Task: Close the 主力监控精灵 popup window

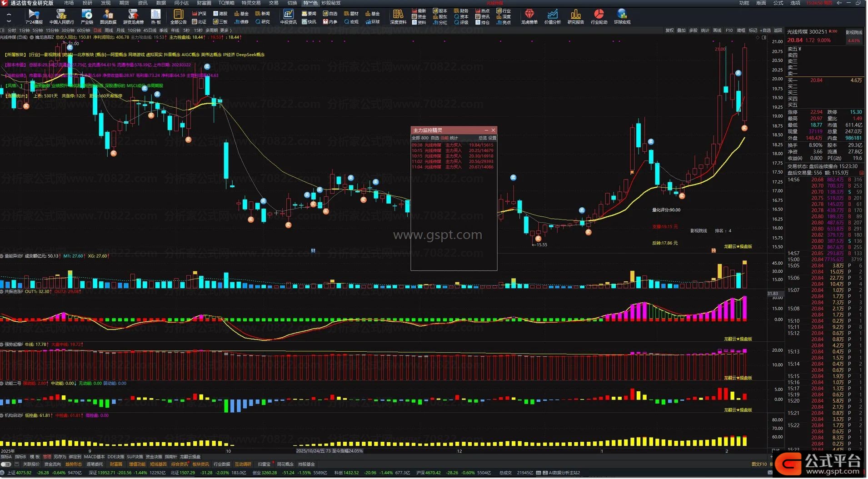Action: point(493,130)
